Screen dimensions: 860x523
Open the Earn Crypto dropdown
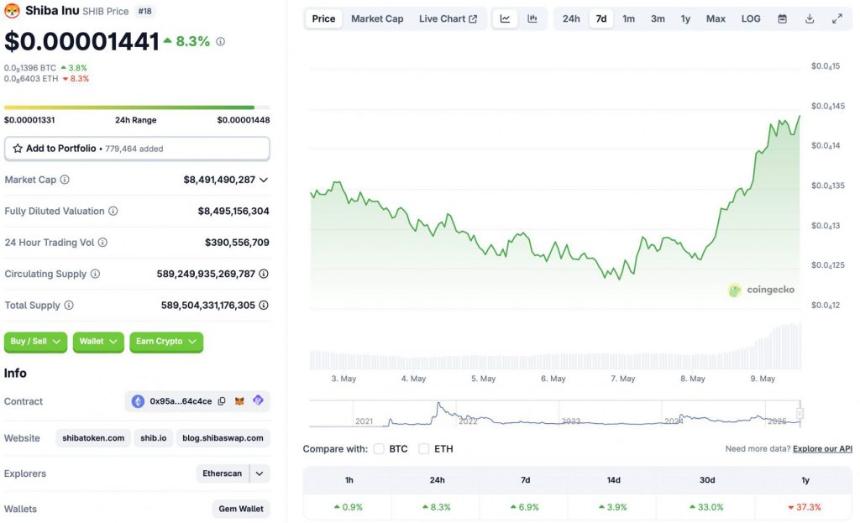(x=166, y=342)
